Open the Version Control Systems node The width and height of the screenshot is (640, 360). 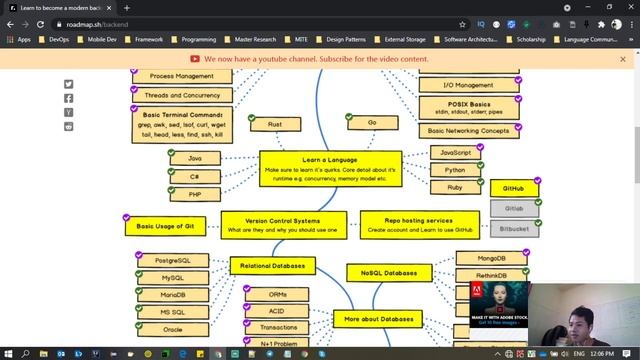pyautogui.click(x=284, y=225)
